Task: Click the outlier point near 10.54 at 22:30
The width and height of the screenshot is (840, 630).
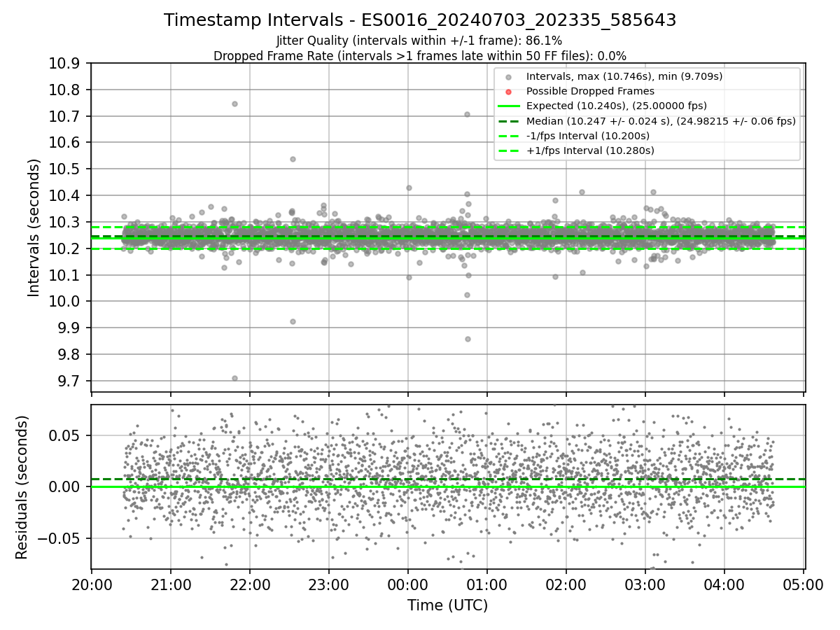Action: pyautogui.click(x=293, y=159)
